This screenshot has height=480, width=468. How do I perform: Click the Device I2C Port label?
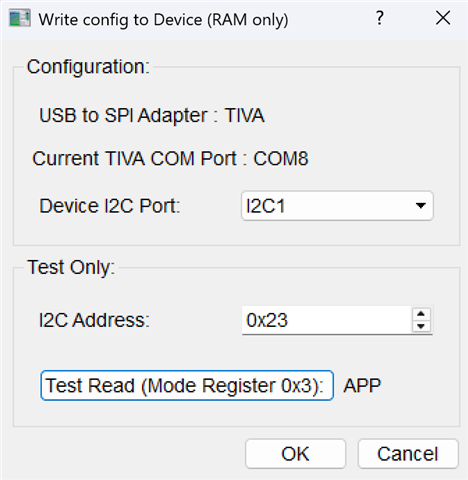(110, 206)
